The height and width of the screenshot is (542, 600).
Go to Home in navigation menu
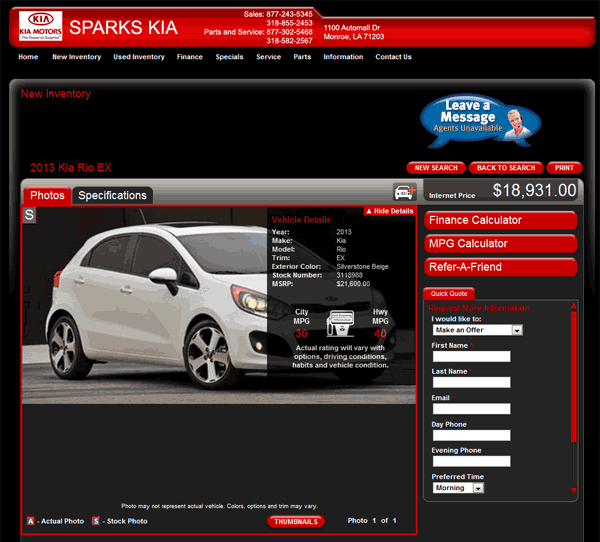(28, 57)
